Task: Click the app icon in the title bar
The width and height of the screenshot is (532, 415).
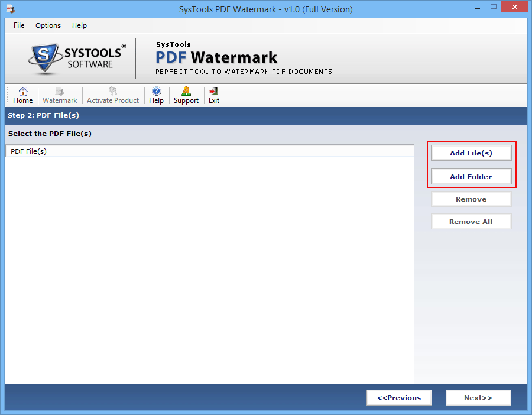Action: pos(11,9)
